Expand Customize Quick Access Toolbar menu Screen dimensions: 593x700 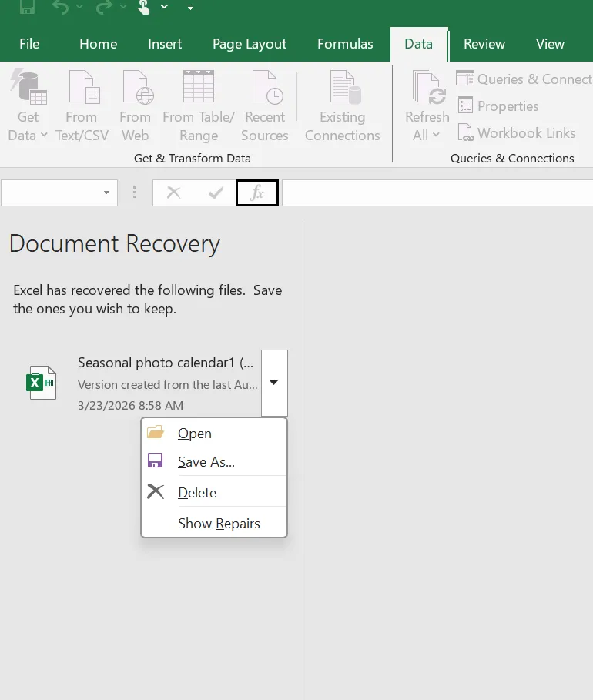pyautogui.click(x=191, y=7)
